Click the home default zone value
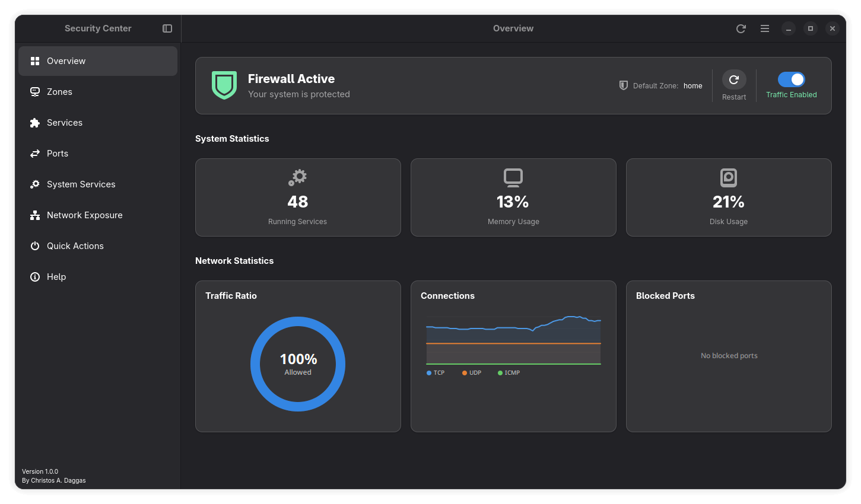 pyautogui.click(x=692, y=86)
